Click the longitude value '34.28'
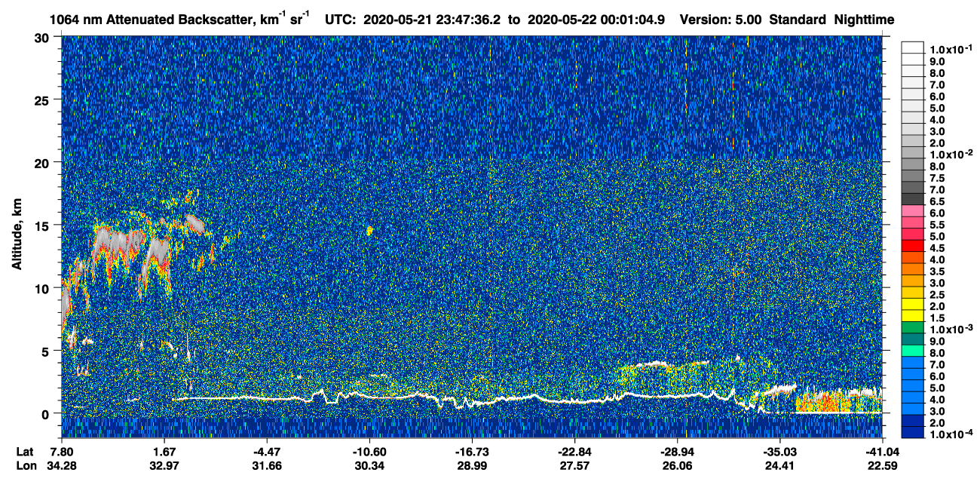The height and width of the screenshot is (503, 980). 61,465
